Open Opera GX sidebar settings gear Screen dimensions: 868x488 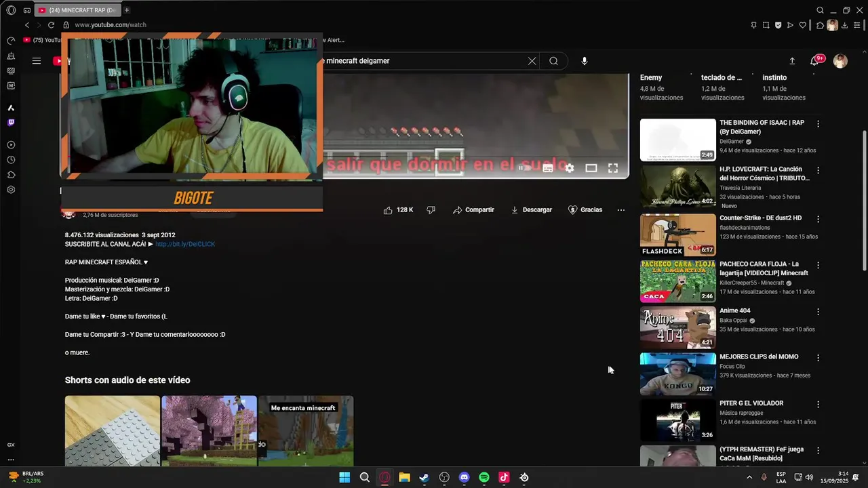pyautogui.click(x=11, y=190)
